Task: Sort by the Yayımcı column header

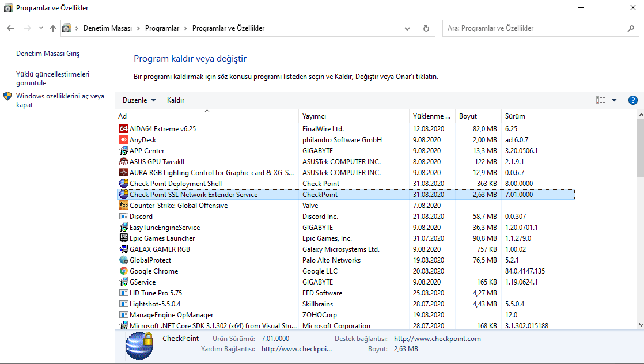Action: pos(354,116)
